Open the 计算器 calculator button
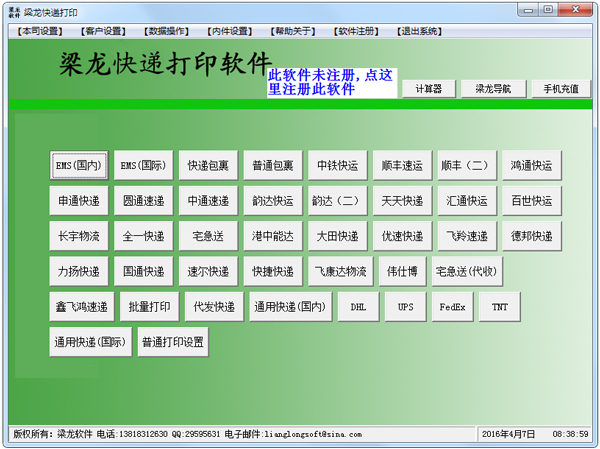Viewport: 600px width, 449px height. [429, 89]
